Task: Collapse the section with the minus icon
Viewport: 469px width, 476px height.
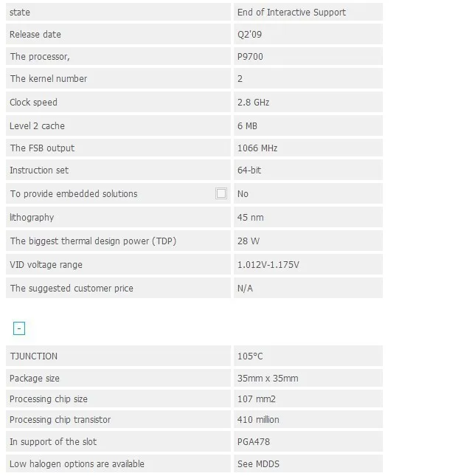Action: point(19,328)
